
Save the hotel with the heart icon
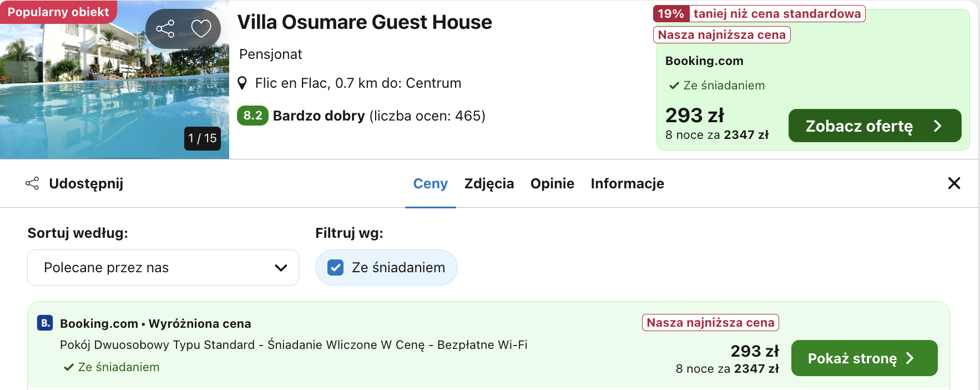pyautogui.click(x=201, y=28)
